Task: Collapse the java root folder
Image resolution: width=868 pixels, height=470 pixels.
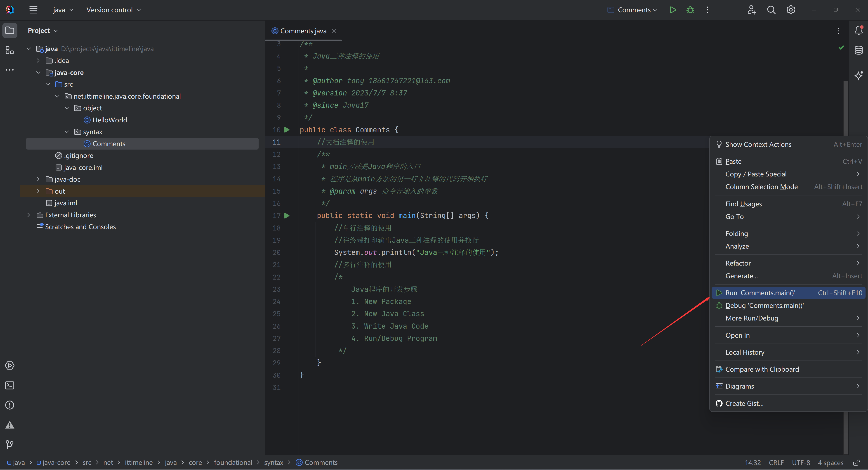Action: [x=29, y=49]
